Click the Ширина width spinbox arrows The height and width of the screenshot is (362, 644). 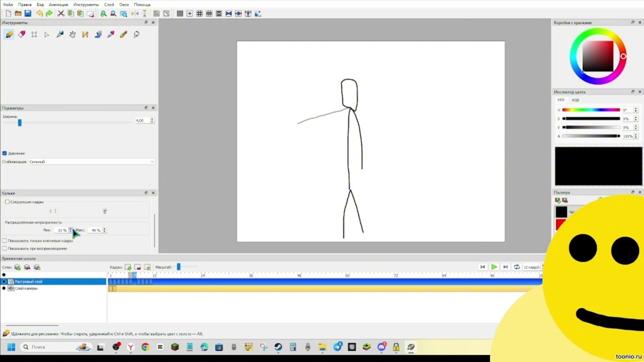point(152,121)
